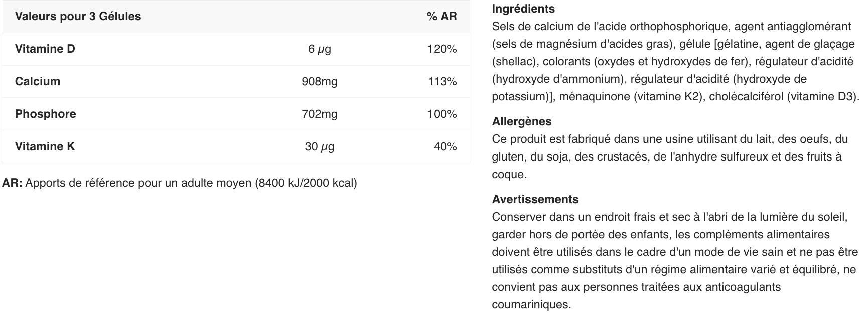
Task: Click the 113% Calcium percentage
Action: click(x=442, y=81)
